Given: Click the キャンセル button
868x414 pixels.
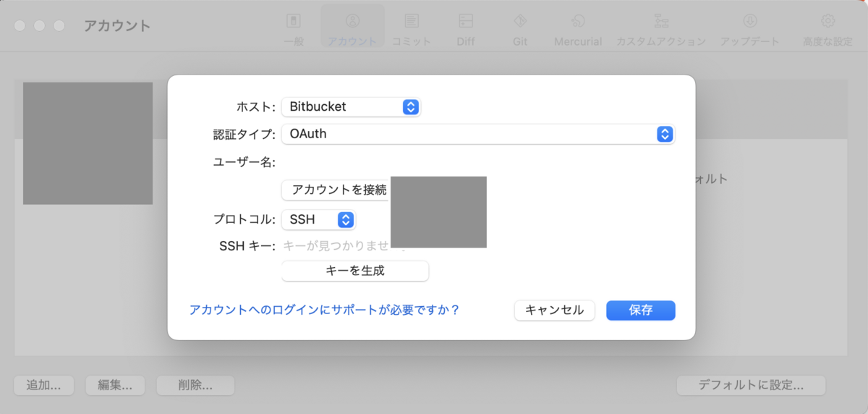Looking at the screenshot, I should (555, 310).
